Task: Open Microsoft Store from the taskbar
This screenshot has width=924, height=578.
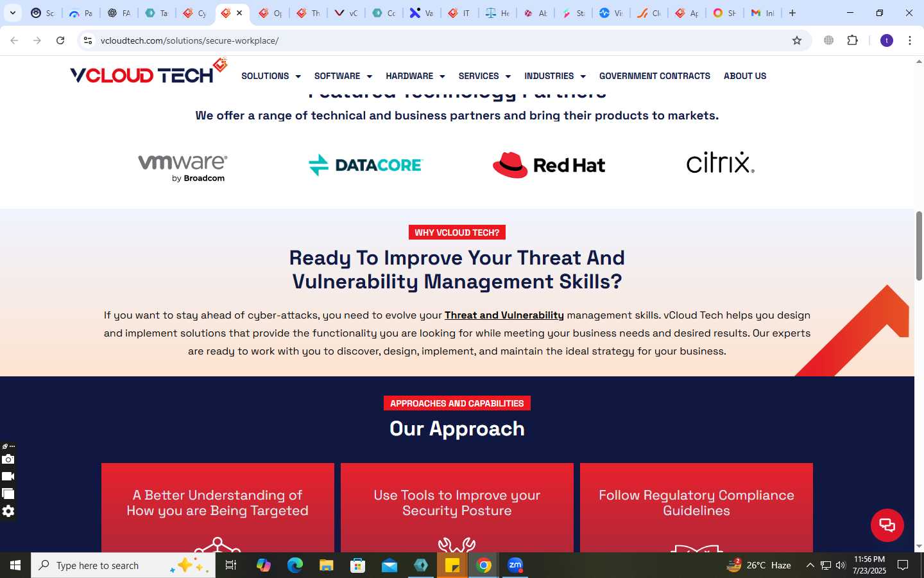Action: [358, 565]
